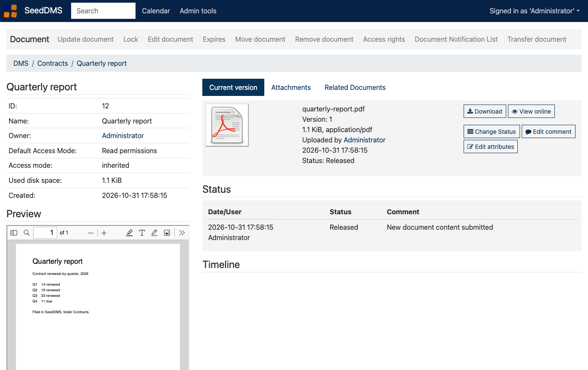Click Quarterly report breadcrumb link
Screen dimensions: 588x370
click(102, 63)
